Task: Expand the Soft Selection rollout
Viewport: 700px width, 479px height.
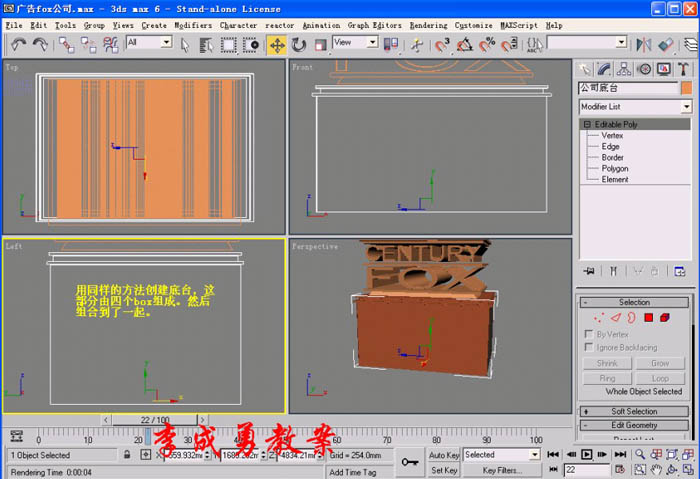Action: 634,411
